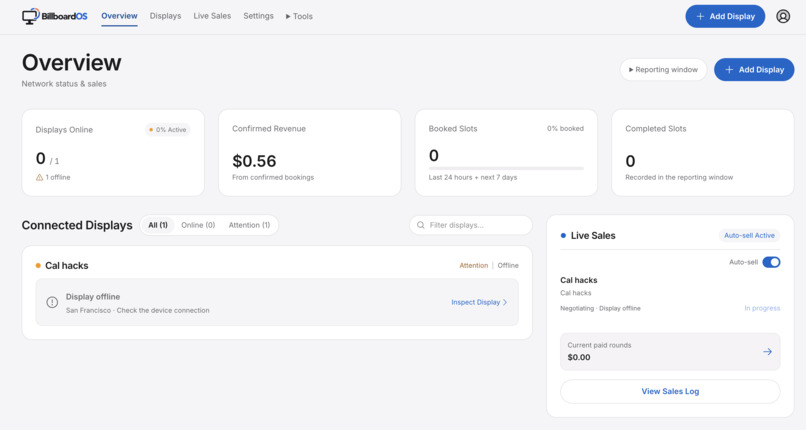Select the All (1) displays filter
Image resolution: width=806 pixels, height=430 pixels.
point(158,225)
